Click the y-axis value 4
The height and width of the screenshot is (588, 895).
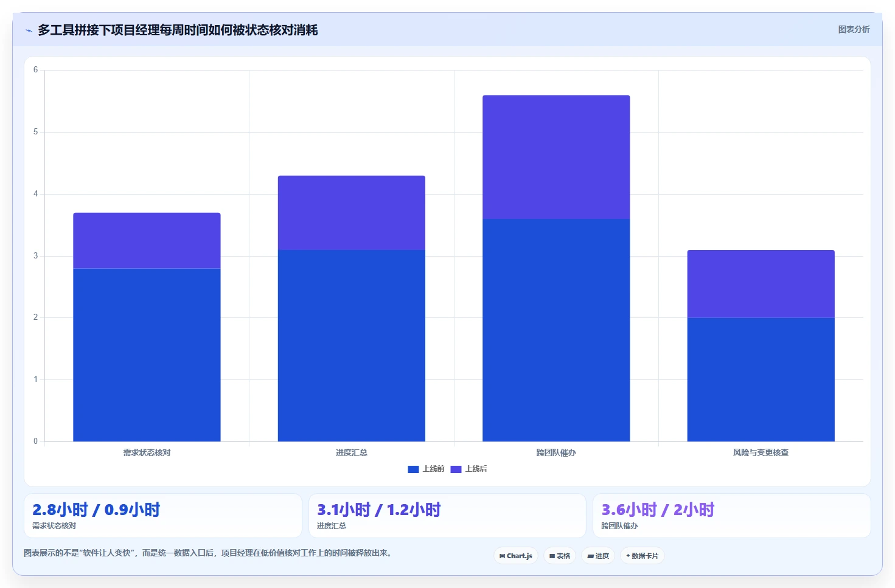point(35,194)
